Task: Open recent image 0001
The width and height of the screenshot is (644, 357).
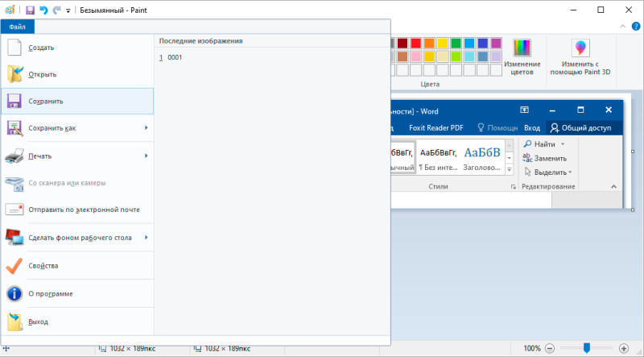Action: (175, 57)
